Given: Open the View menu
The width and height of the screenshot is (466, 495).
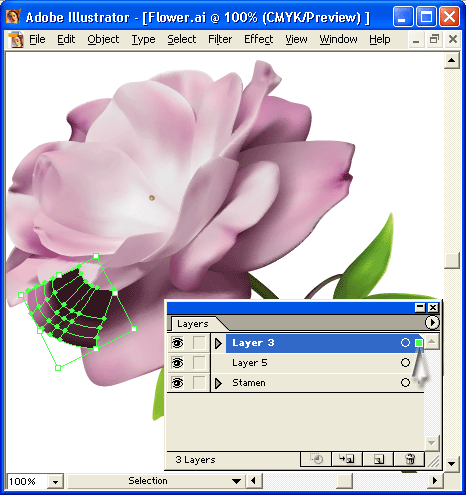Looking at the screenshot, I should tap(296, 40).
